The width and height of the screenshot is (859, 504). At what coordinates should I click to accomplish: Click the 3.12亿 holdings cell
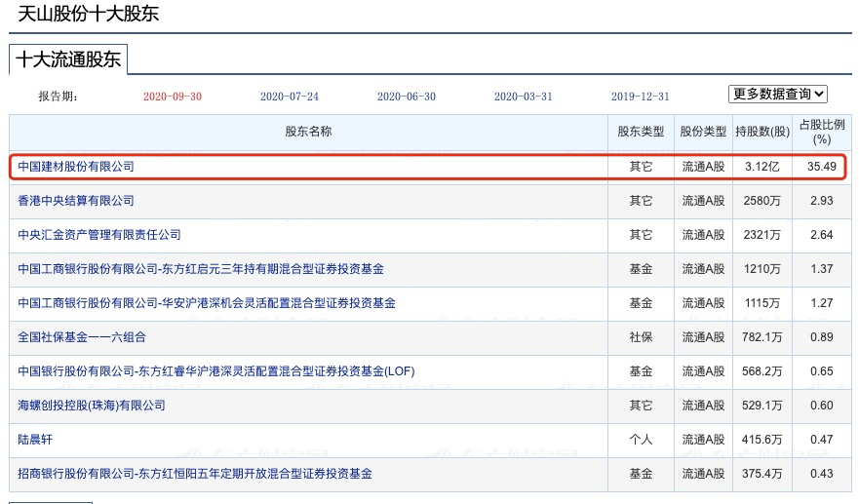point(762,167)
